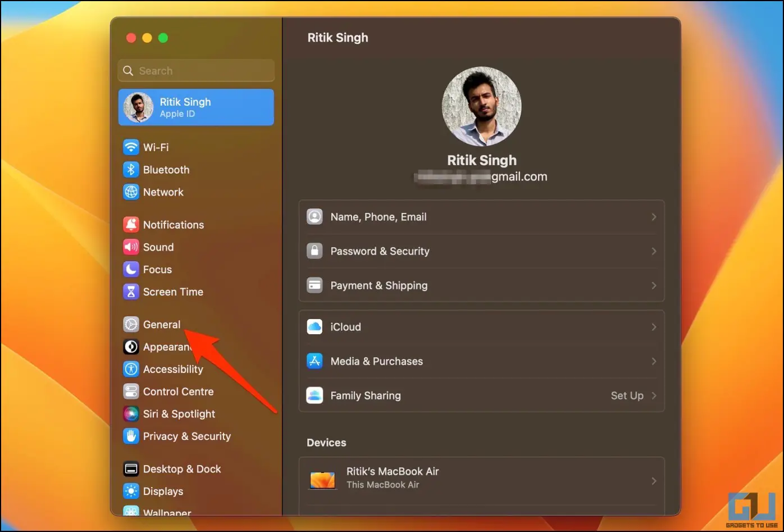Screen dimensions: 784x532
Task: Expand Family Sharing chevron
Action: 654,395
